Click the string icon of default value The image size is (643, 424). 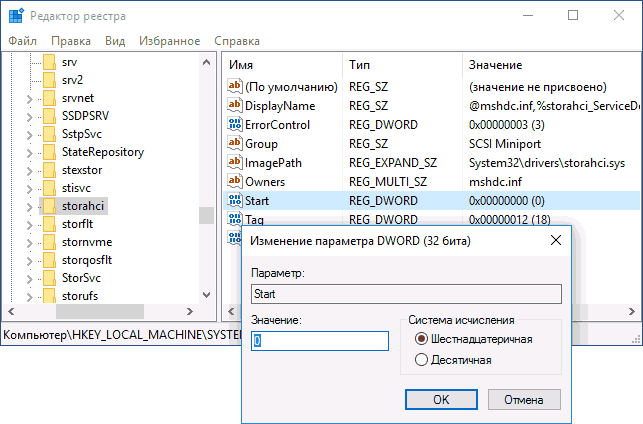(x=235, y=86)
